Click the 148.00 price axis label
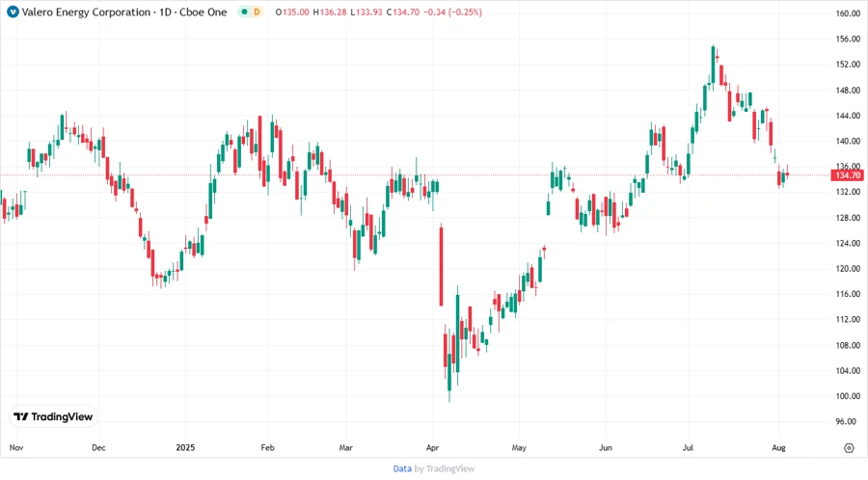 [848, 91]
